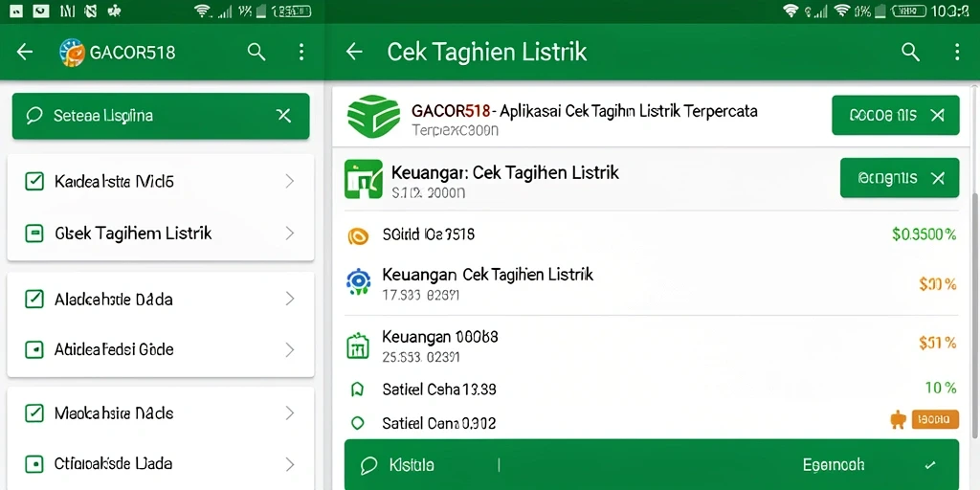980x490 pixels.
Task: Expand the Cfioakside Lada row chevron
Action: (x=289, y=464)
